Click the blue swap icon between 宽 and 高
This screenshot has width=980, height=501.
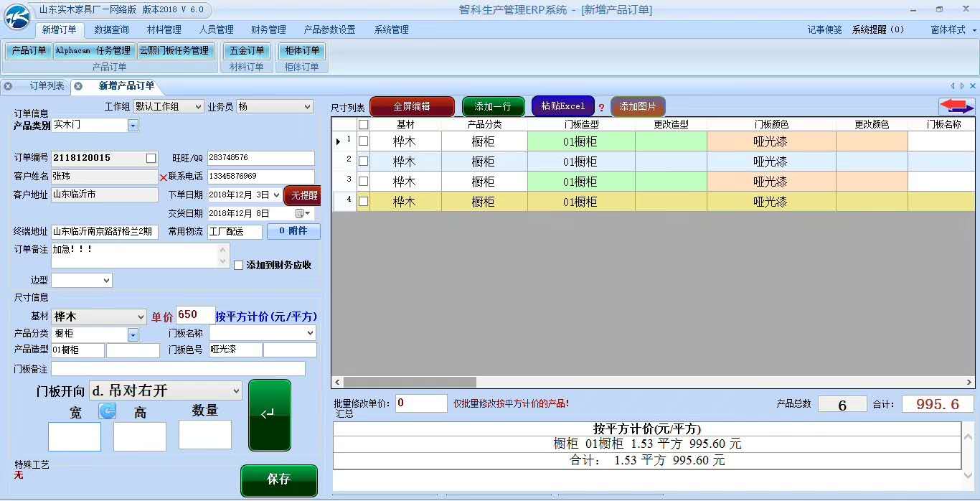click(107, 411)
